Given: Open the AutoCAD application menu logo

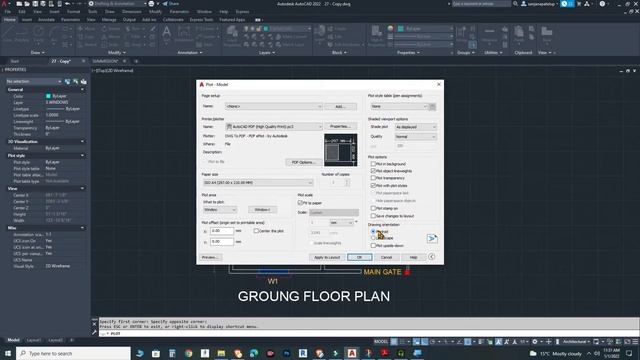Looking at the screenshot, I should pyautogui.click(x=5, y=4).
